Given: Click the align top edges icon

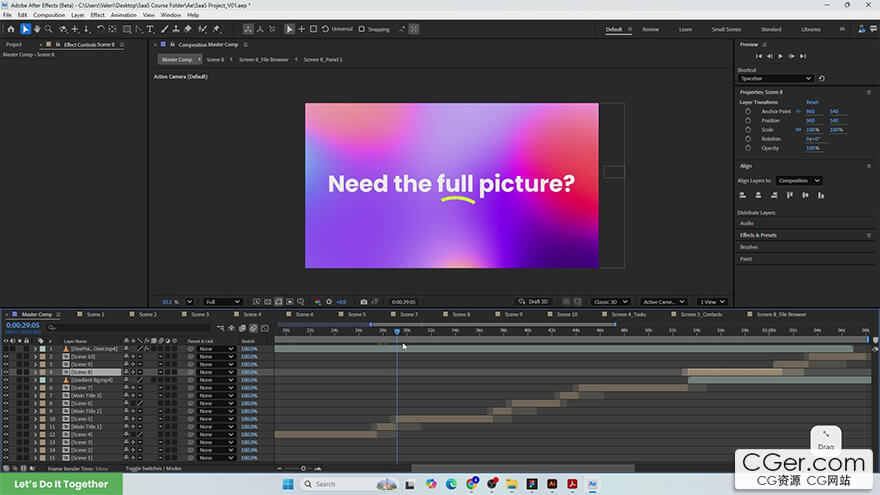Looking at the screenshot, I should 790,195.
